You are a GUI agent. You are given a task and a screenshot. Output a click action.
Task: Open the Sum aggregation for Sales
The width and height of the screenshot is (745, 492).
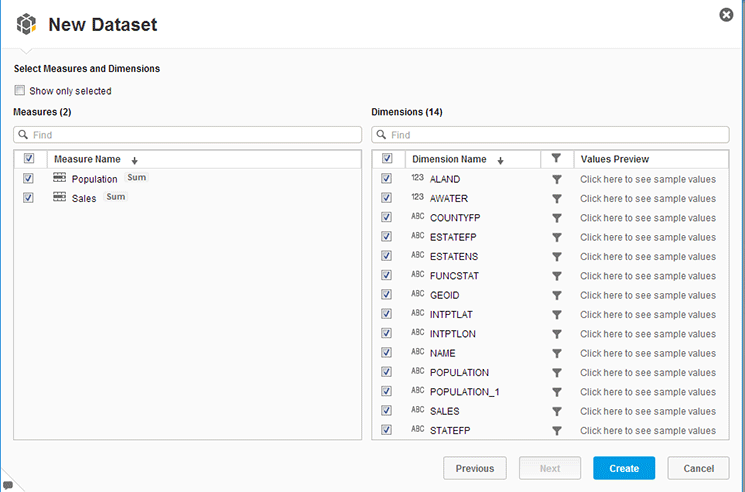click(116, 197)
